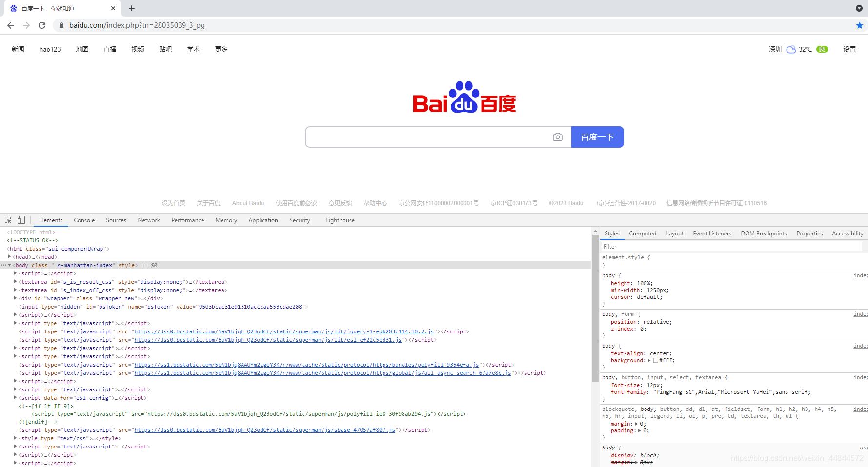Open the DOM Breakpoints tab
Viewport: 868px width, 467px height.
[764, 233]
